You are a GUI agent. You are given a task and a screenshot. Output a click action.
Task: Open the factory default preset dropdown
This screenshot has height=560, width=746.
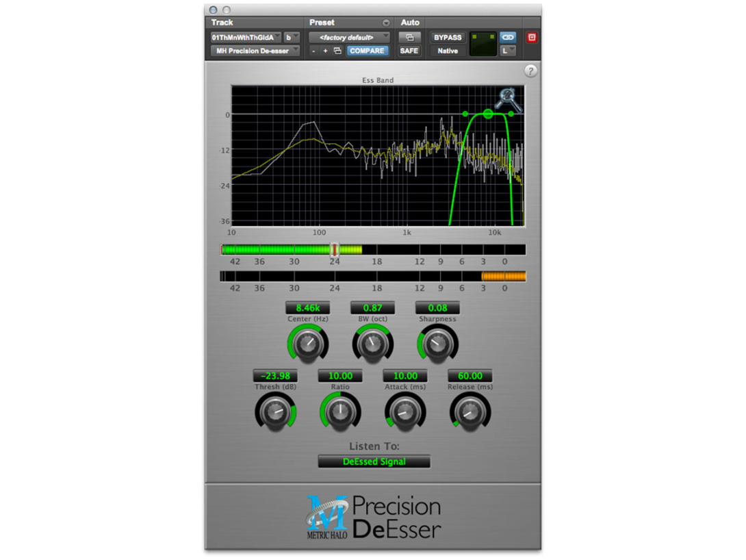pyautogui.click(x=349, y=37)
